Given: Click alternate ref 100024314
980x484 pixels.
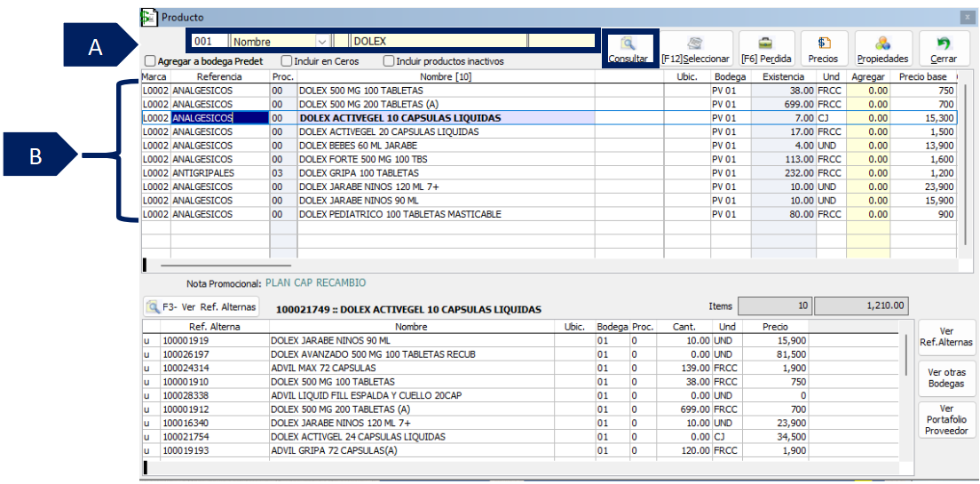Looking at the screenshot, I should click(215, 369).
